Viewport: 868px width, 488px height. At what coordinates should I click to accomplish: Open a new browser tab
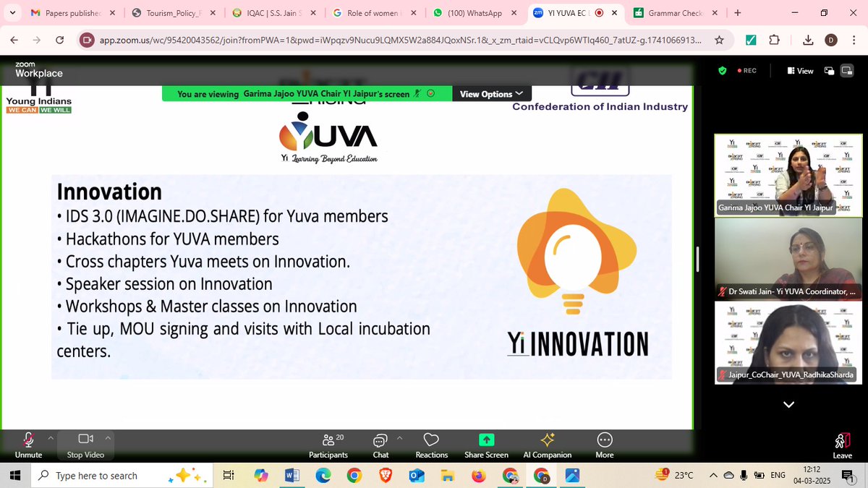pyautogui.click(x=737, y=13)
